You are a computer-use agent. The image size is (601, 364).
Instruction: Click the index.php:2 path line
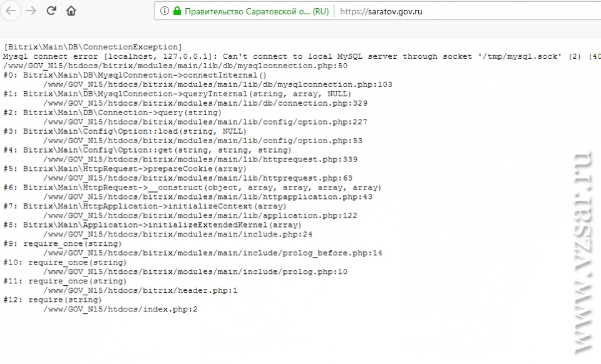(120, 310)
